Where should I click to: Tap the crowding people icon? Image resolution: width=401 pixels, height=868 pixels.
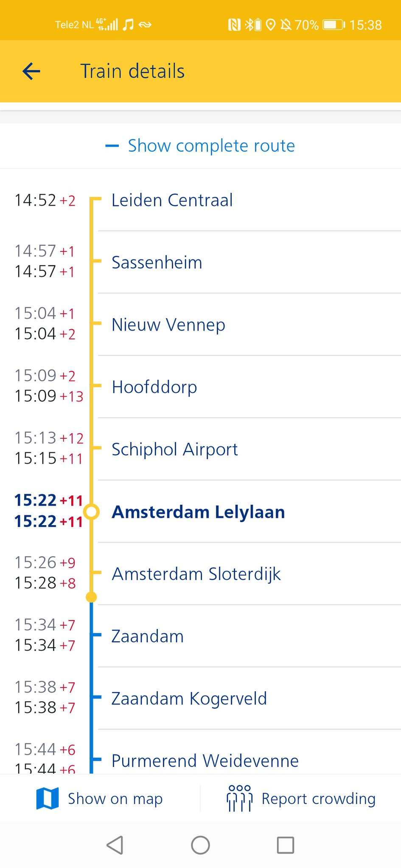pos(240,798)
